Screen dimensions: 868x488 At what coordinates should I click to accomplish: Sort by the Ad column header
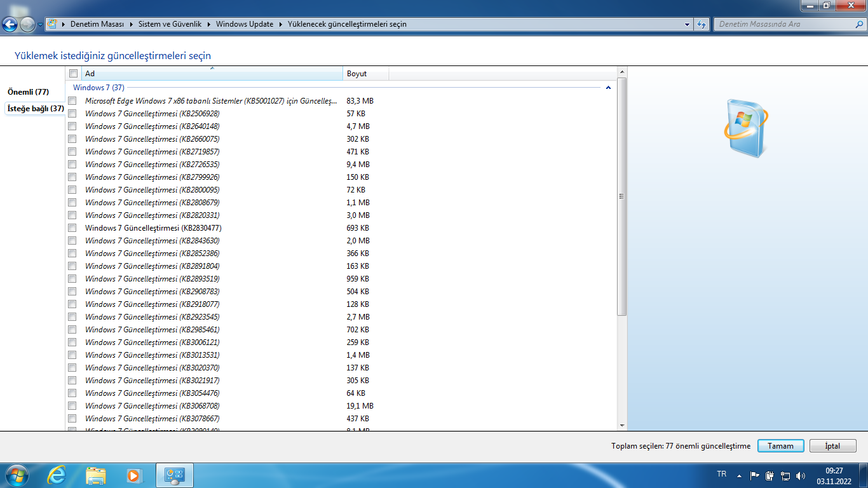coord(212,74)
